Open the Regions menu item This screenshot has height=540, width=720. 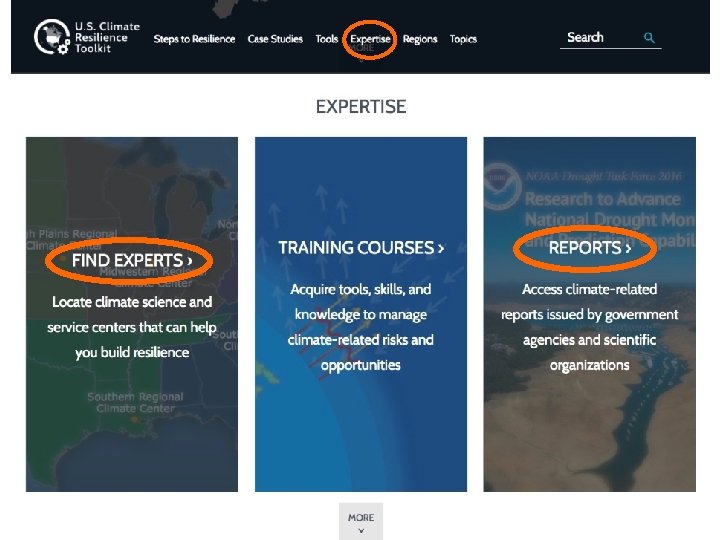click(420, 39)
